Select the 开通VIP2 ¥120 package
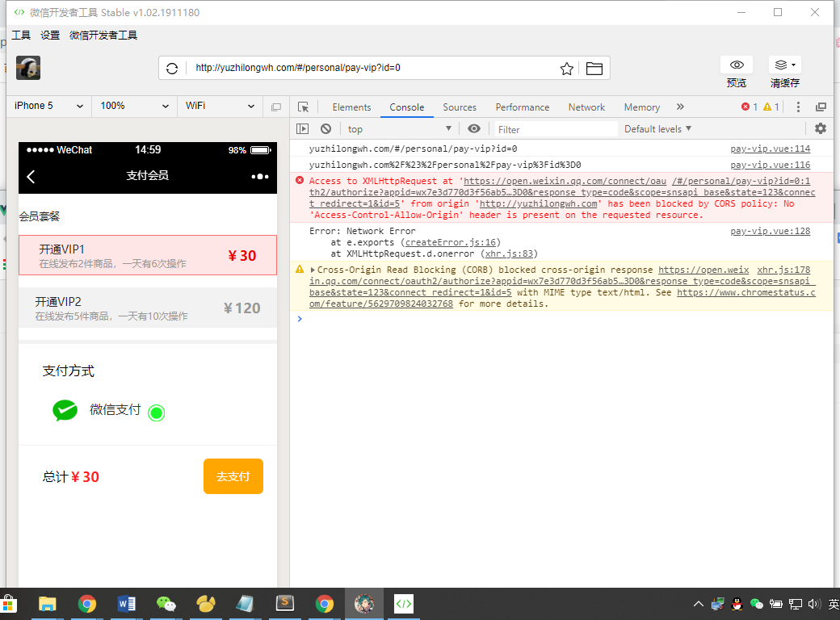This screenshot has height=620, width=840. [x=148, y=308]
